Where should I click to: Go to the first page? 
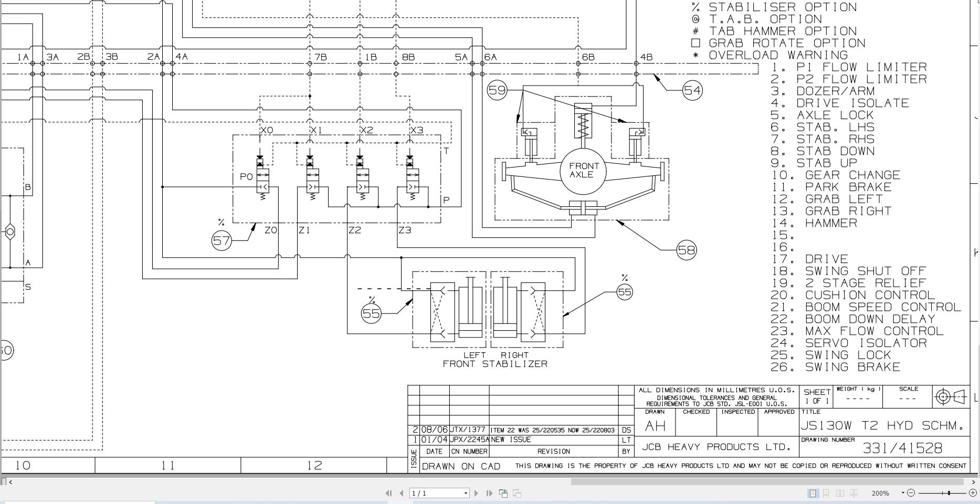[389, 493]
